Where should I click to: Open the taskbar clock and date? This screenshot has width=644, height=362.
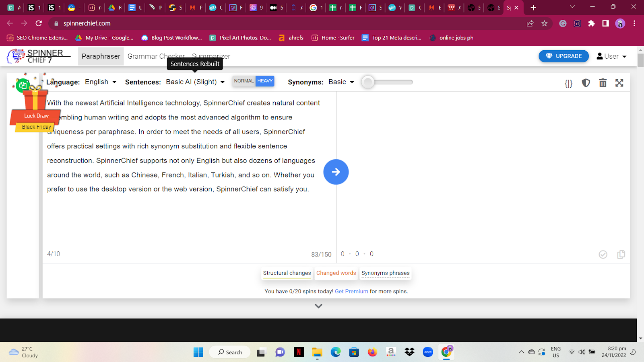[x=614, y=352]
